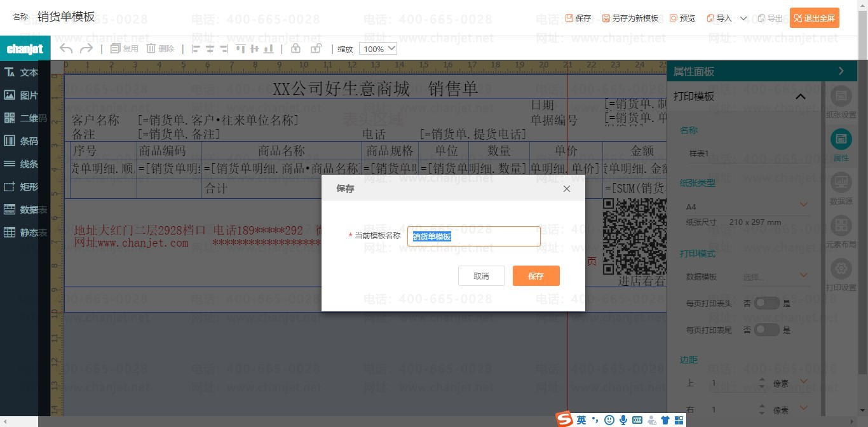Click the 当前模板名称 input field
This screenshot has height=427, width=868.
(474, 236)
